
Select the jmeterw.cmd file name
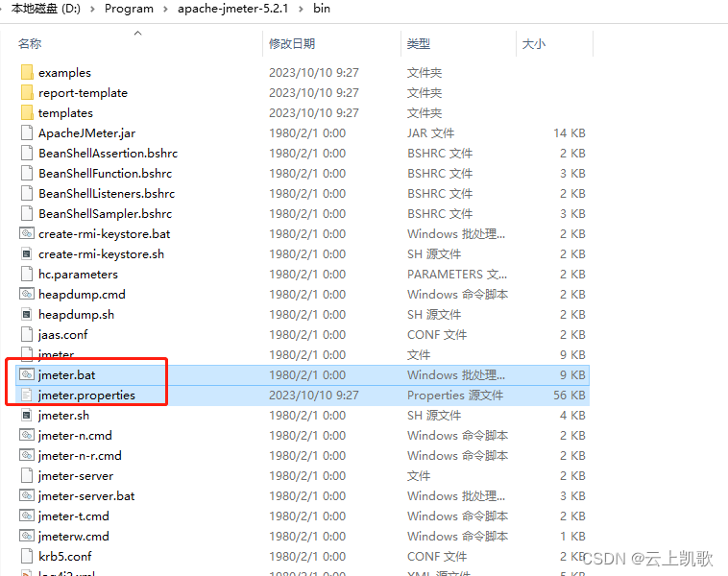point(73,536)
